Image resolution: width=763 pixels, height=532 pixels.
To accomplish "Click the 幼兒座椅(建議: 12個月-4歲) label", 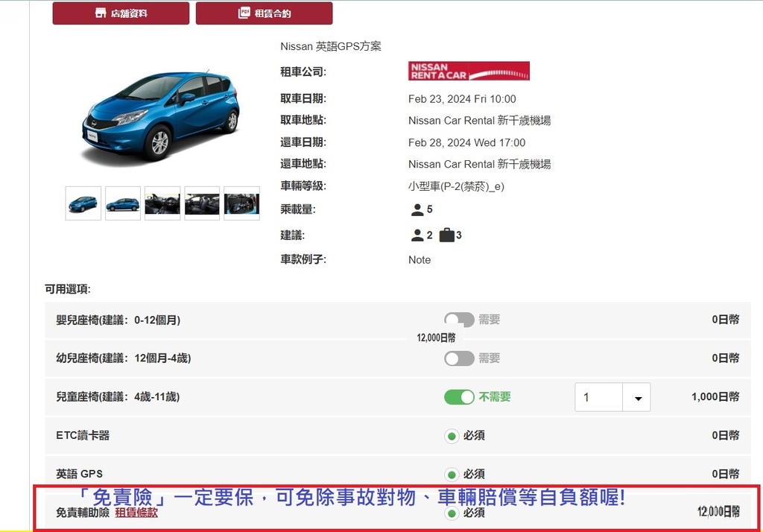I will point(124,358).
